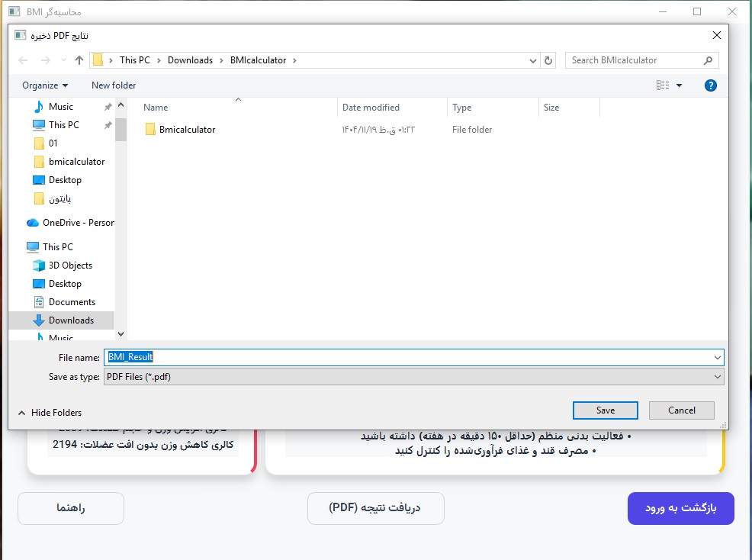
Task: Expand the address bar history dropdown
Action: point(533,60)
